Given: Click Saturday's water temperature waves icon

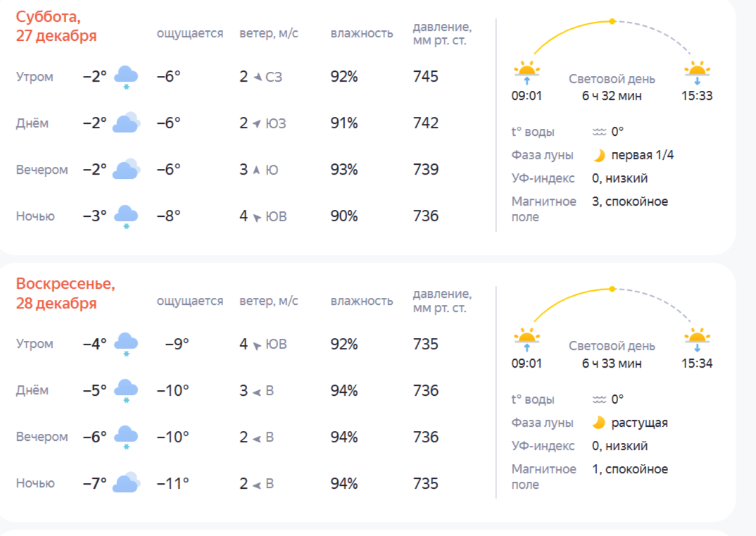Looking at the screenshot, I should [599, 132].
